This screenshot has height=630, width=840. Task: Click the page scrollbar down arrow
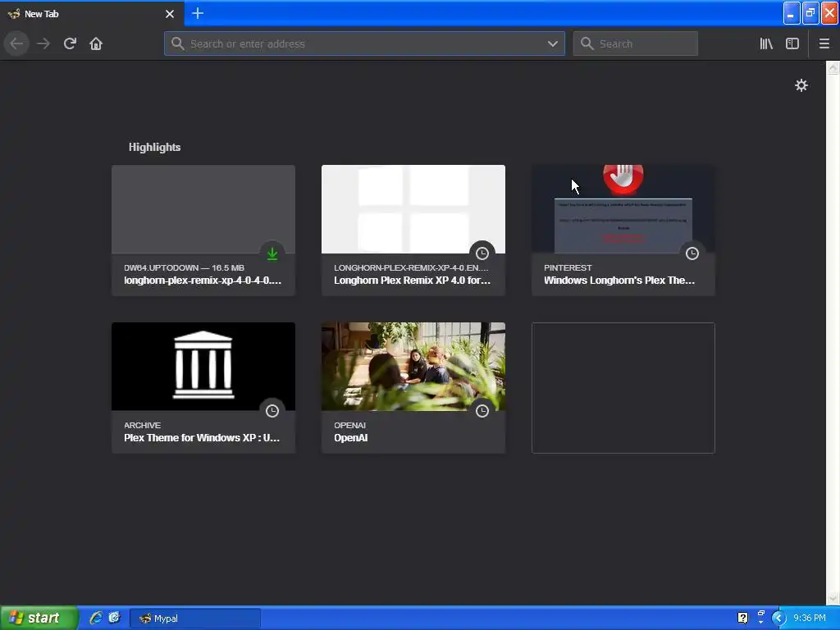click(x=833, y=598)
